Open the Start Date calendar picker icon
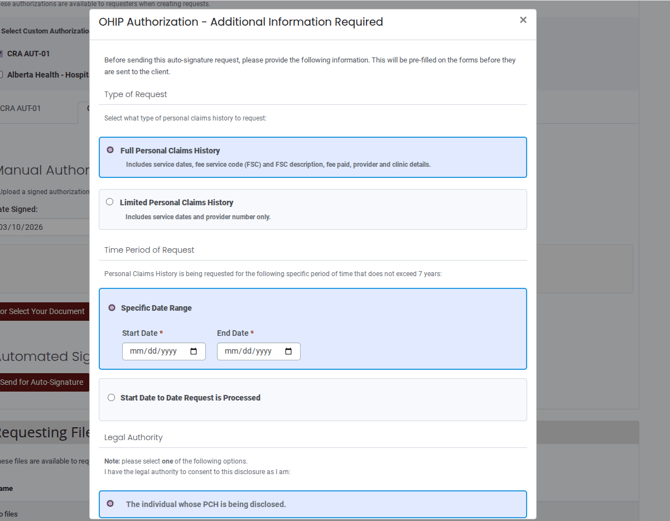The width and height of the screenshot is (670, 521). (194, 351)
